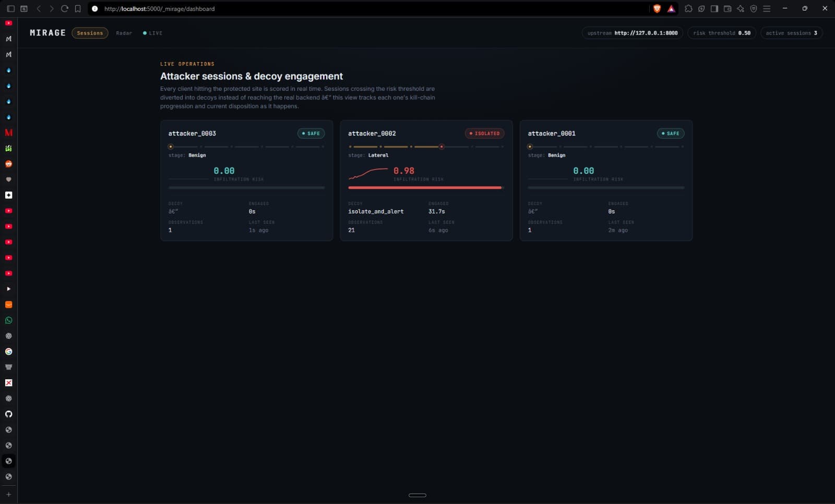The image size is (835, 504).
Task: Toggle the vertical tabs sidebar panel
Action: click(10, 9)
